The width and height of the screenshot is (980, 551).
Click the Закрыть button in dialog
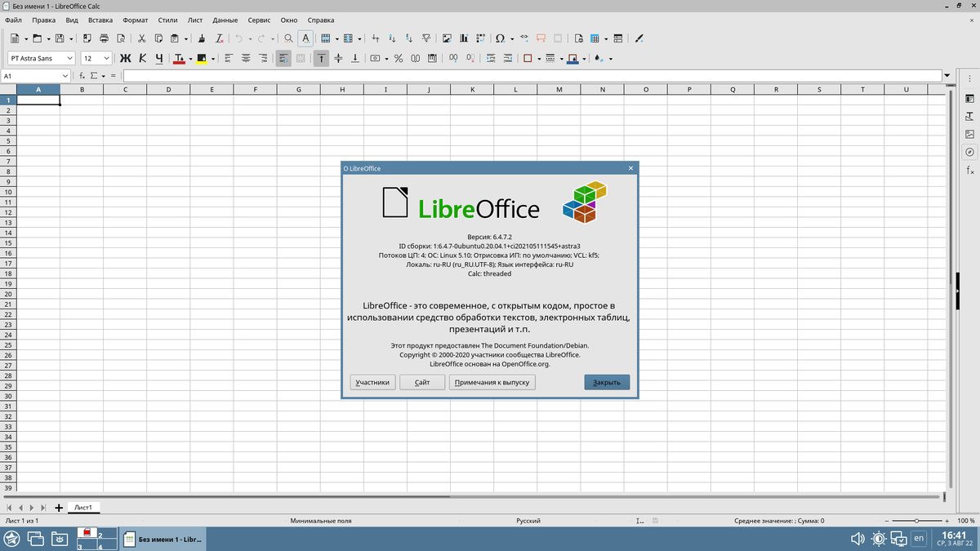coord(607,382)
